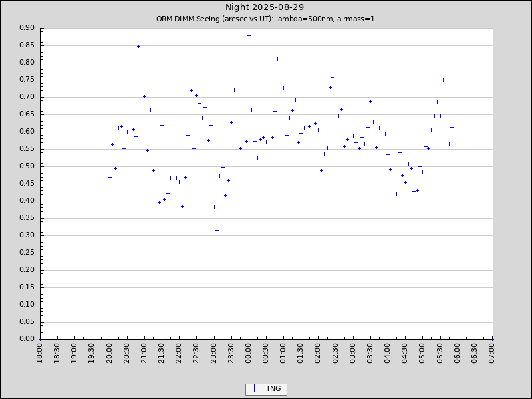The image size is (532, 399).
Task: Select the last data point near 05:50
Action: click(x=452, y=128)
